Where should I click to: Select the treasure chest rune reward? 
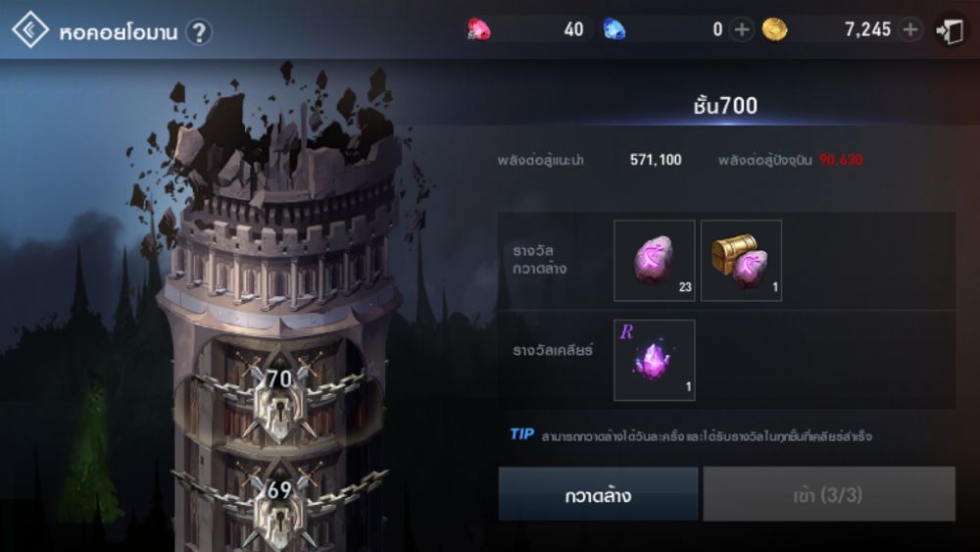tap(741, 261)
